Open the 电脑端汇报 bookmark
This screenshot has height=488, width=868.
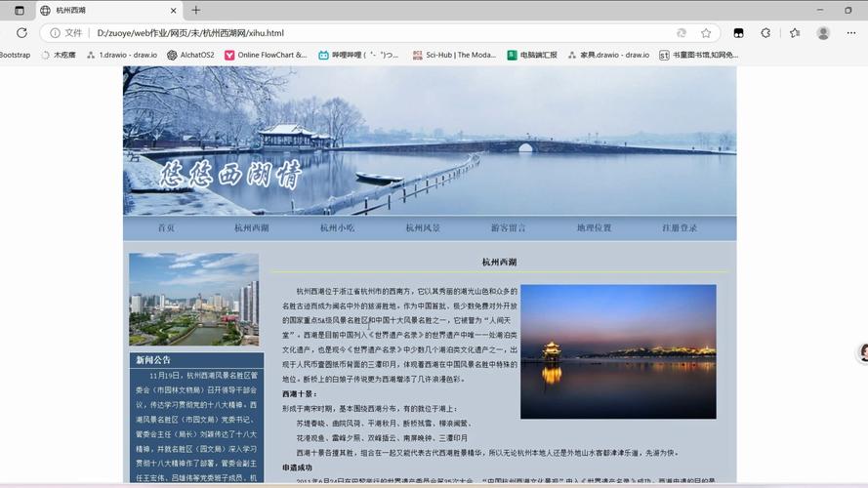click(x=532, y=55)
